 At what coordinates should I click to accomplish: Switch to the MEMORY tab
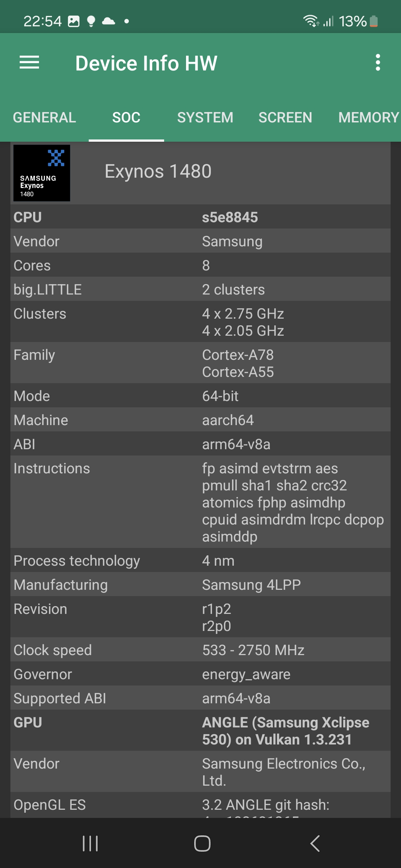coord(368,118)
